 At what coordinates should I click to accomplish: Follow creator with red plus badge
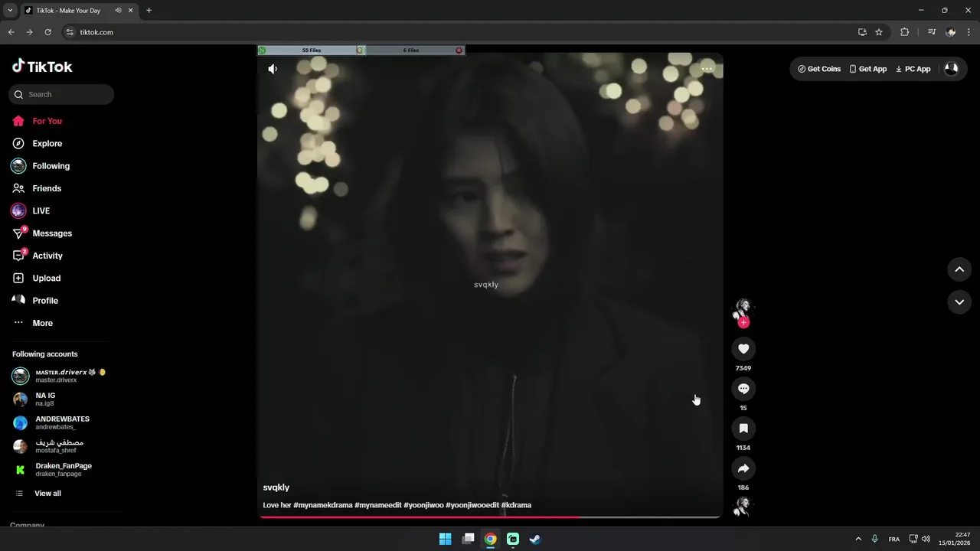(743, 322)
